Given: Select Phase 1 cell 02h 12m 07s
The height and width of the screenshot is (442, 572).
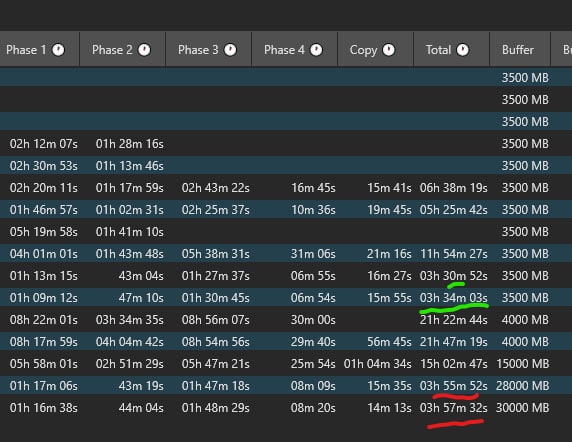Looking at the screenshot, I should 44,144.
